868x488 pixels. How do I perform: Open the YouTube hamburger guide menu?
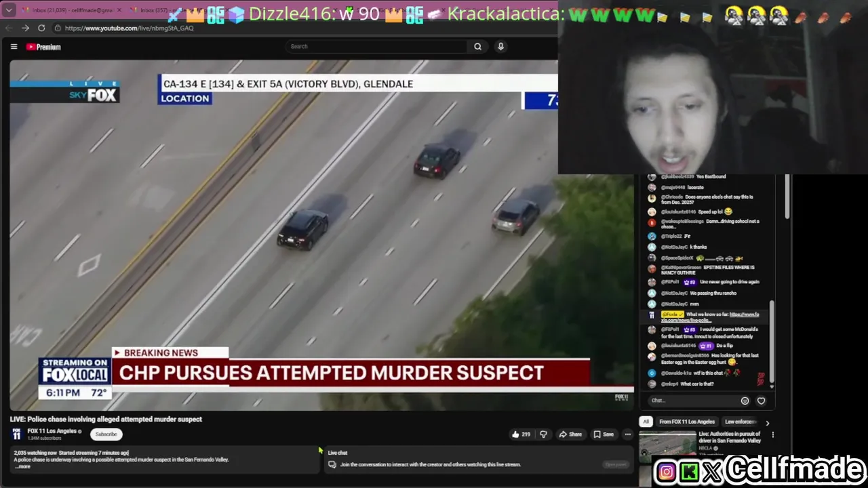(x=14, y=47)
